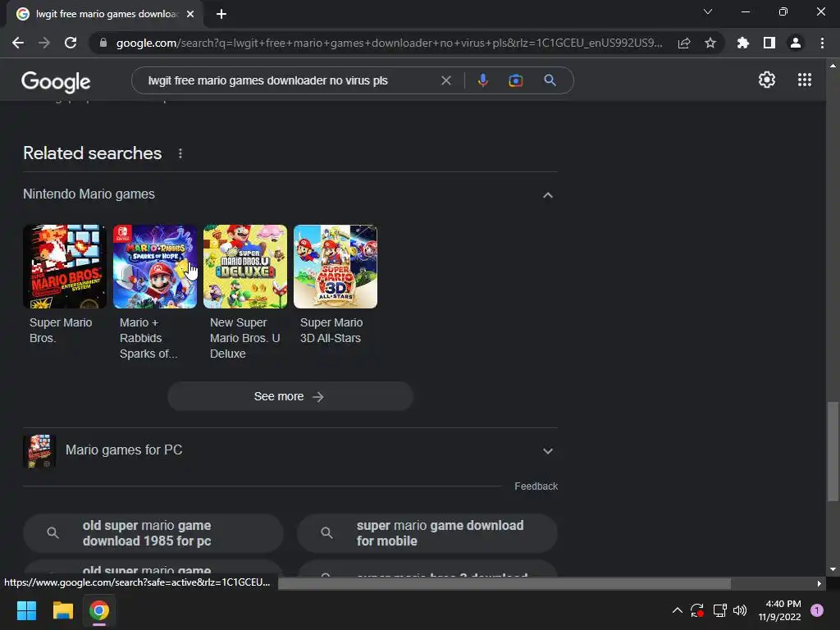Viewport: 840px width, 630px height.
Task: Open the Chrome profile avatar
Action: pos(796,43)
